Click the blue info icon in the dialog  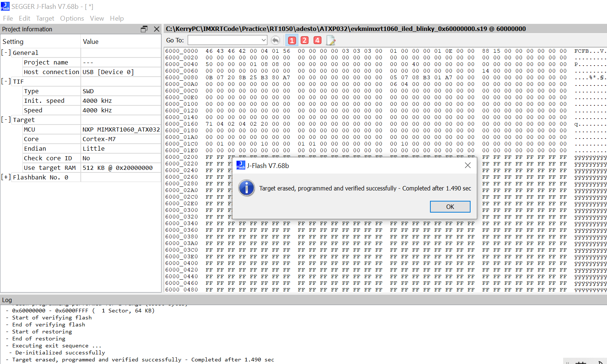coord(246,188)
